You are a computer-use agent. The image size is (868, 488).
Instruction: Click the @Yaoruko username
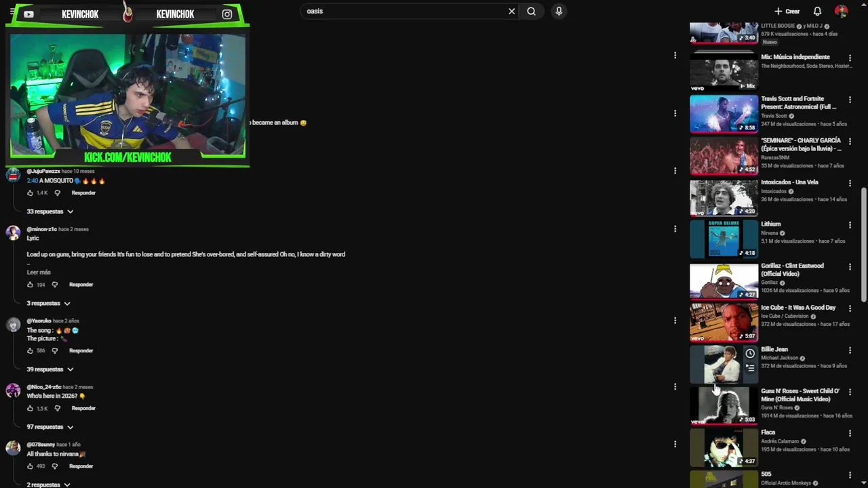coord(39,321)
